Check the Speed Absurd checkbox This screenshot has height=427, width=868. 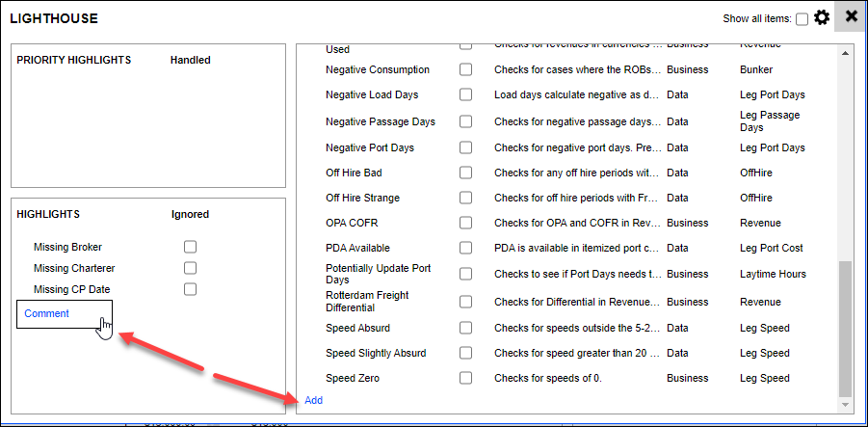(x=465, y=328)
